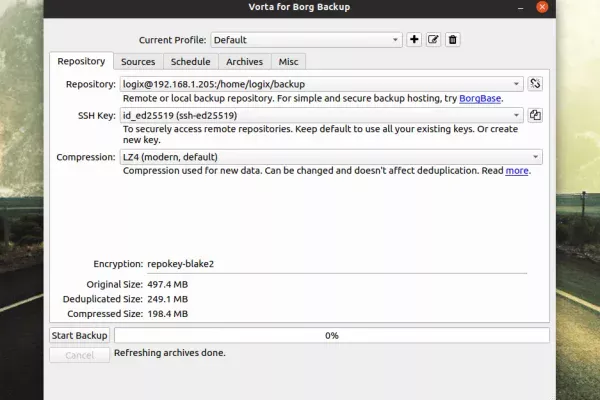Switch to the Sources tab

(x=138, y=62)
